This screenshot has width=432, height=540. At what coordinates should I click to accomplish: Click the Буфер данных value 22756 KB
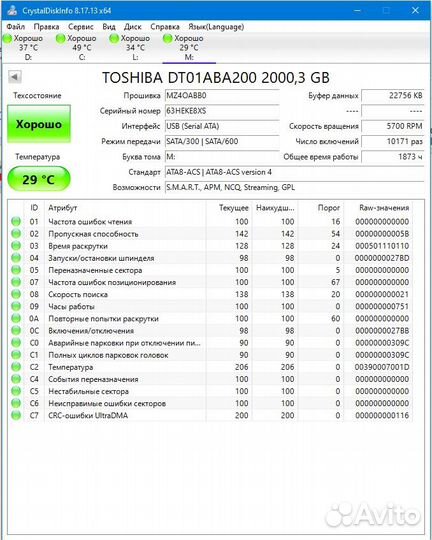(392, 96)
